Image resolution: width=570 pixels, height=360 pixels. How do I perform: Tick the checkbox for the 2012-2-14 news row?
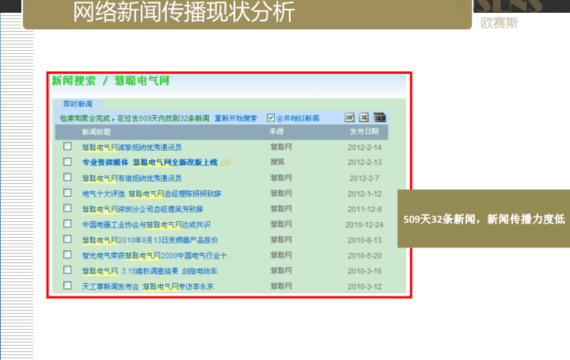(x=67, y=146)
